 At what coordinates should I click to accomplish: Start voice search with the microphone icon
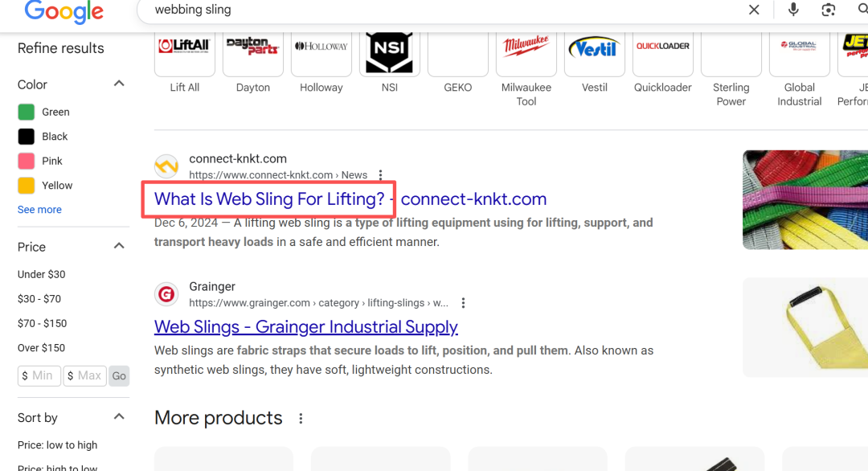tap(793, 10)
